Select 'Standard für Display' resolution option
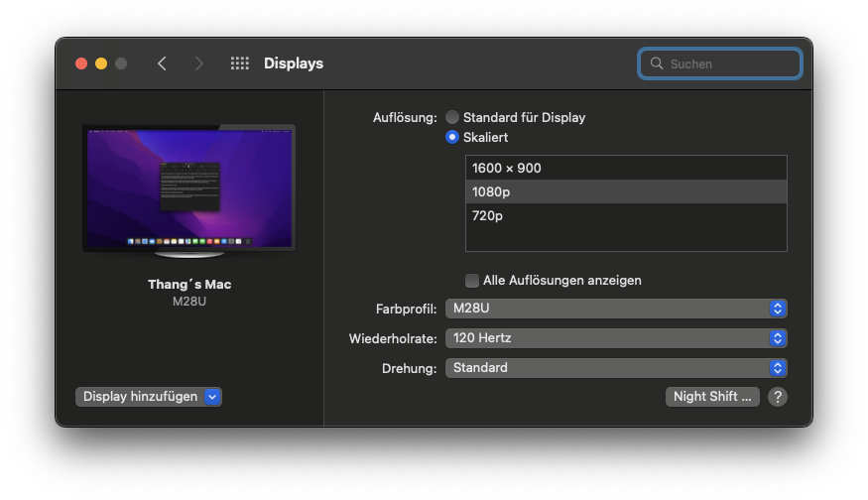Viewport: 868px width, 500px height. [x=452, y=117]
